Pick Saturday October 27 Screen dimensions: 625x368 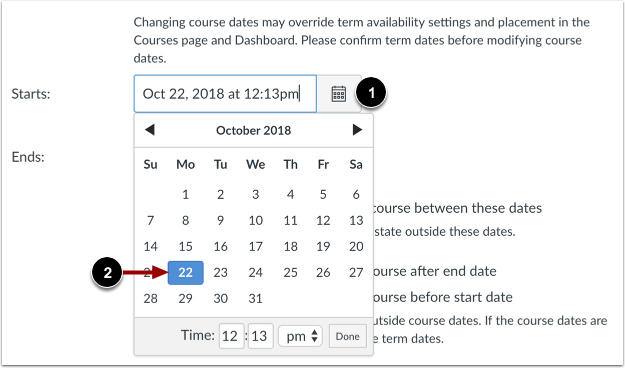click(356, 273)
